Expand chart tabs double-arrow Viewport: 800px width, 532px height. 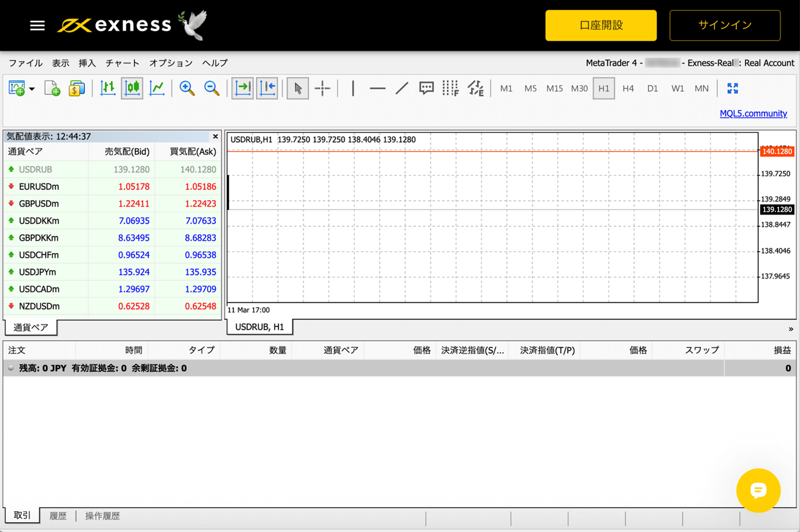[791, 329]
